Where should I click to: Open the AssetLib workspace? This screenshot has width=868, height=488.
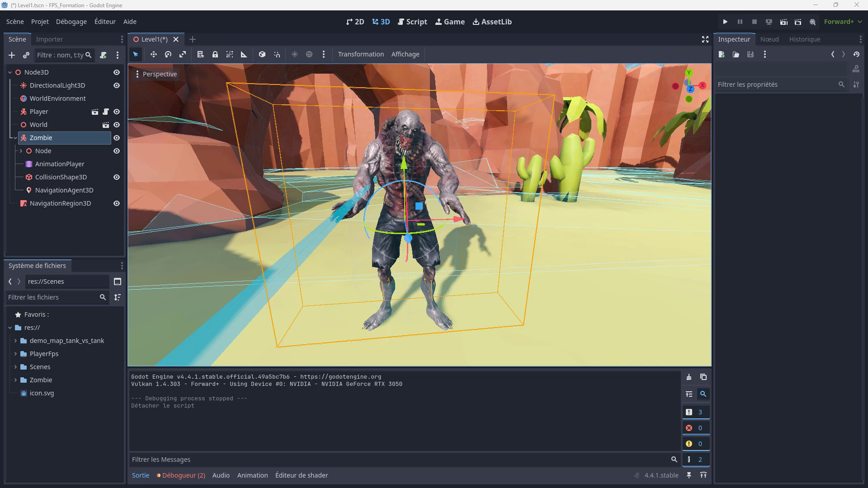pyautogui.click(x=492, y=22)
